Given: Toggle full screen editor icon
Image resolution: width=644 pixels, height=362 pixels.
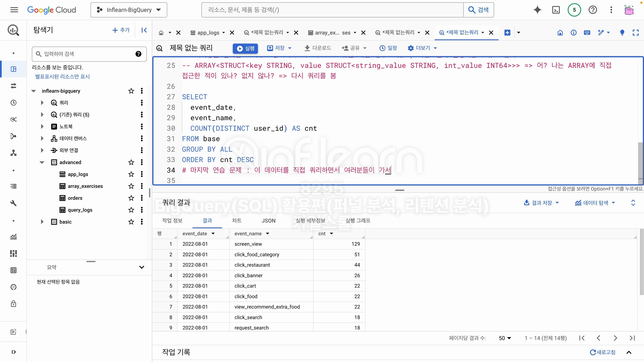Looking at the screenshot, I should click(635, 33).
